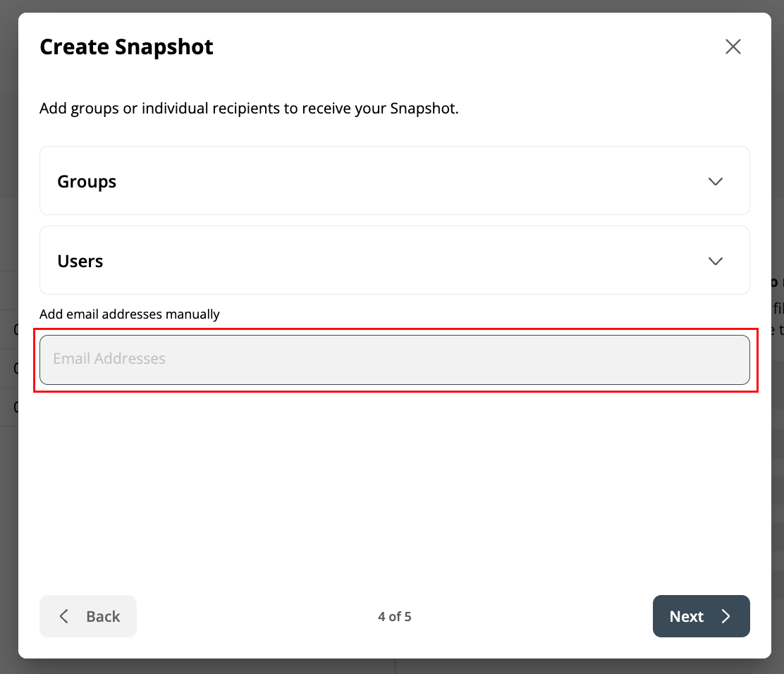Click the chevron arrow in Users row

tap(715, 261)
